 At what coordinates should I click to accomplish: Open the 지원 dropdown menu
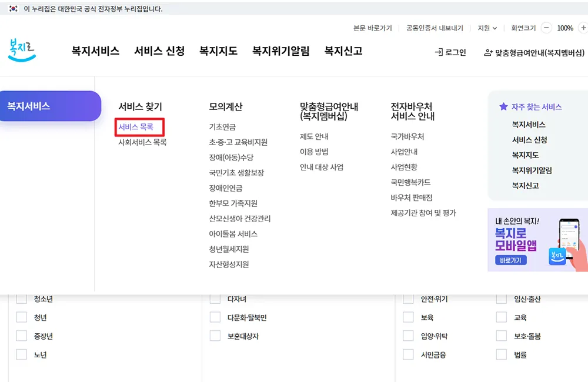[487, 27]
